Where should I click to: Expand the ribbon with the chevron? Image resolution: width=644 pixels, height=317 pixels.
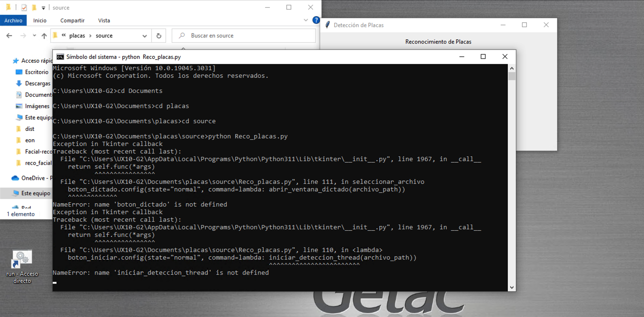click(306, 20)
